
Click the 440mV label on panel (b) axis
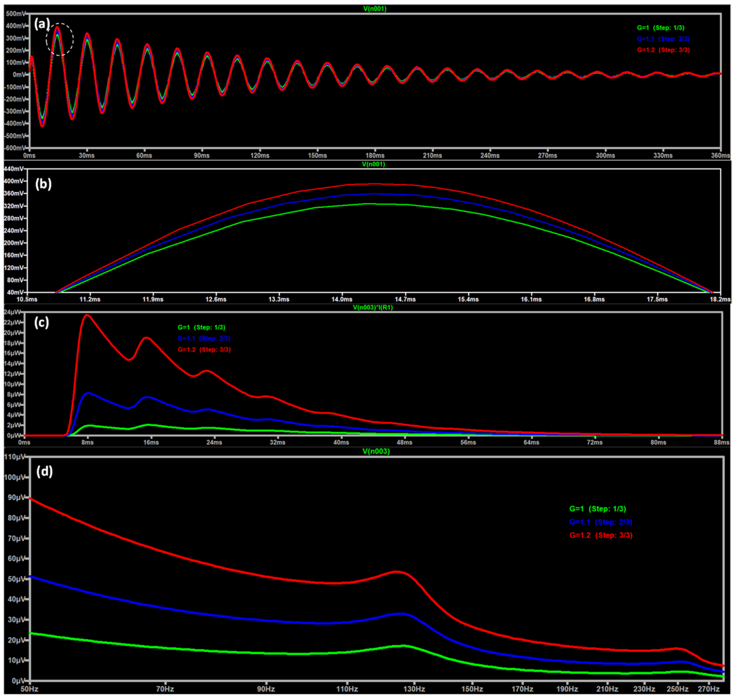(x=14, y=169)
